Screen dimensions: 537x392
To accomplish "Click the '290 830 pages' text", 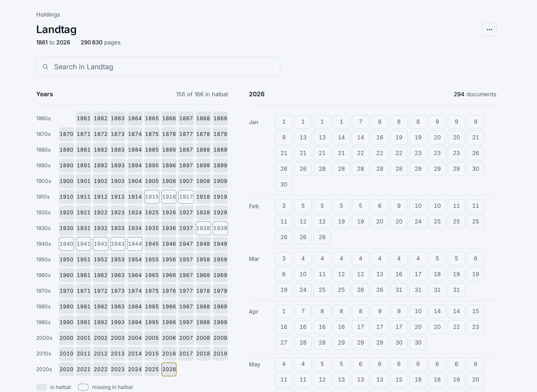I will (100, 42).
